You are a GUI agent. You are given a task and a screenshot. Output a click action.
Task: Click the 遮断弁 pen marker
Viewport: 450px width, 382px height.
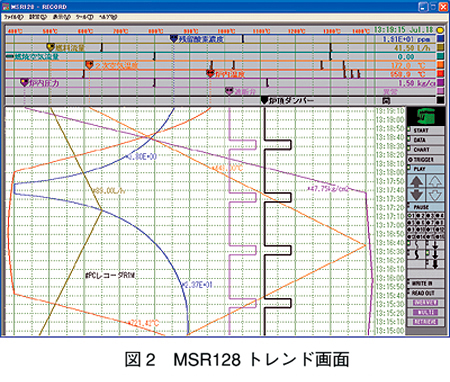click(229, 91)
